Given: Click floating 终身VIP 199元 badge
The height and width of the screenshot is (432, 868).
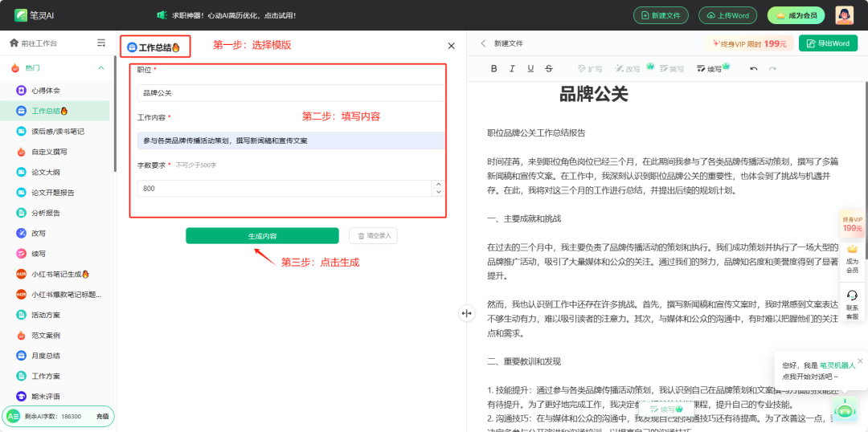Looking at the screenshot, I should point(853,223).
